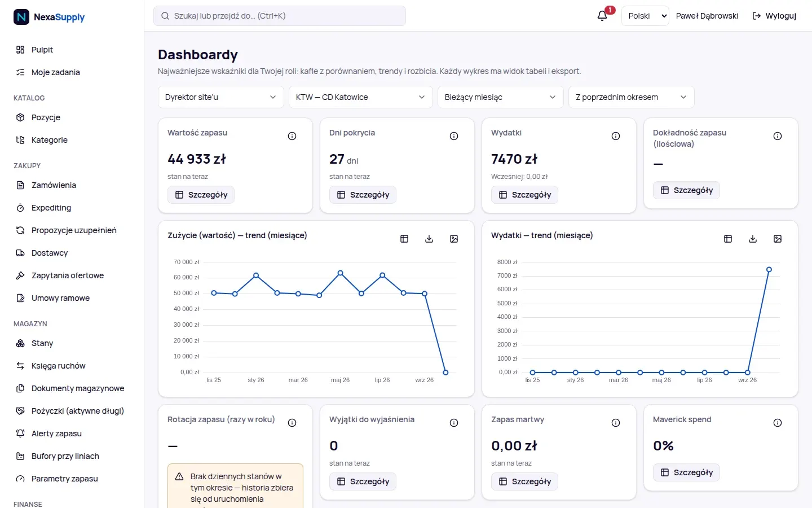Open Szczegóły for Dokładność zapasu
Viewport: 812px width, 508px height.
coord(687,190)
